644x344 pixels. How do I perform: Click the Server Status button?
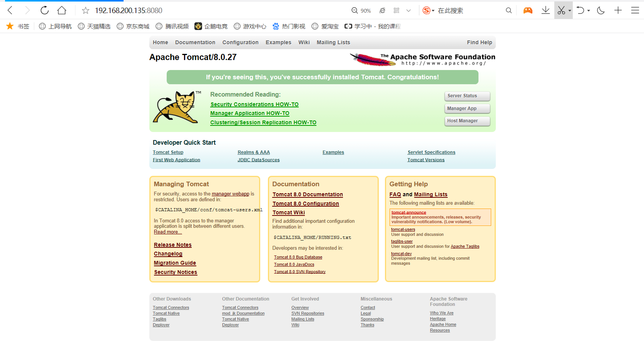467,96
